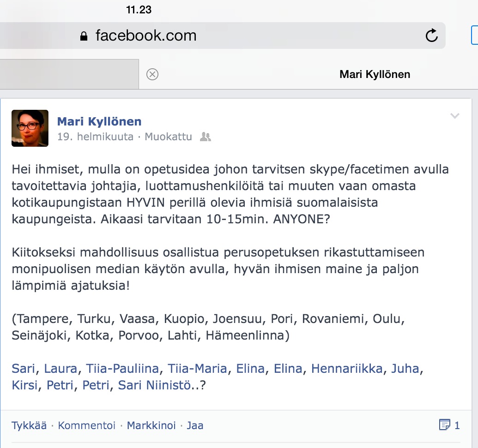Click the Markkinoi link
The height and width of the screenshot is (448, 478).
151,425
